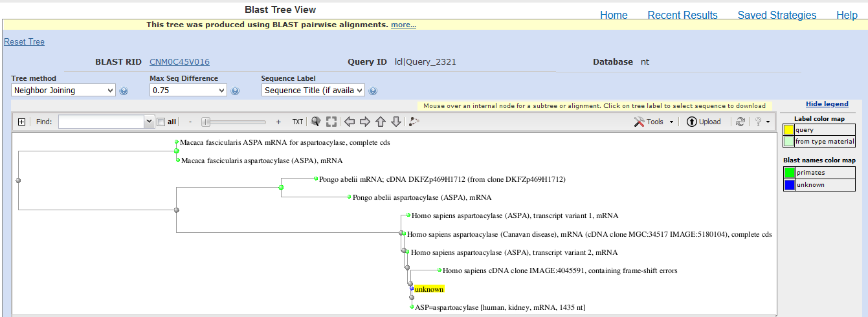Viewport: 868px width, 317px height.
Task: Click the Reset Tree link
Action: [x=24, y=42]
